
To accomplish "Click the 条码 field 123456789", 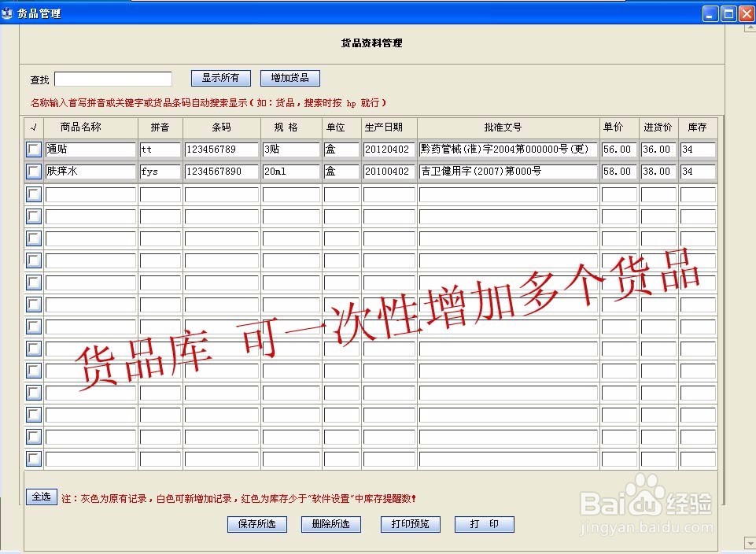I will 222,150.
